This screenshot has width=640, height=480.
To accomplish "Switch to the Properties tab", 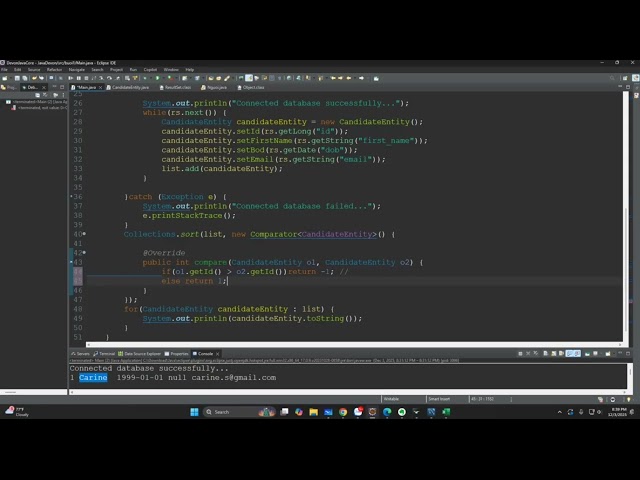I will 176,354.
